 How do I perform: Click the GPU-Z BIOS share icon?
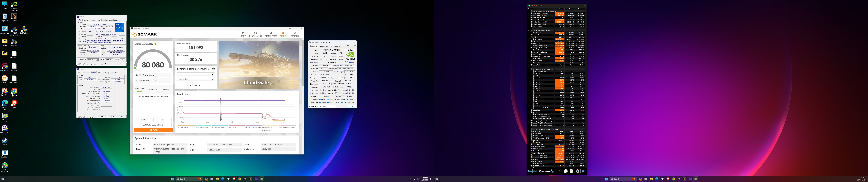click(x=346, y=62)
